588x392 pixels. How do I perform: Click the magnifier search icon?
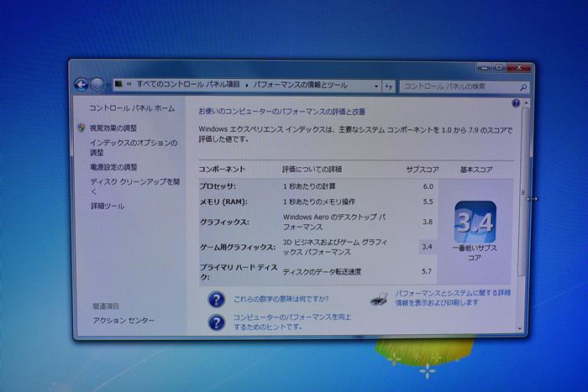pyautogui.click(x=523, y=87)
